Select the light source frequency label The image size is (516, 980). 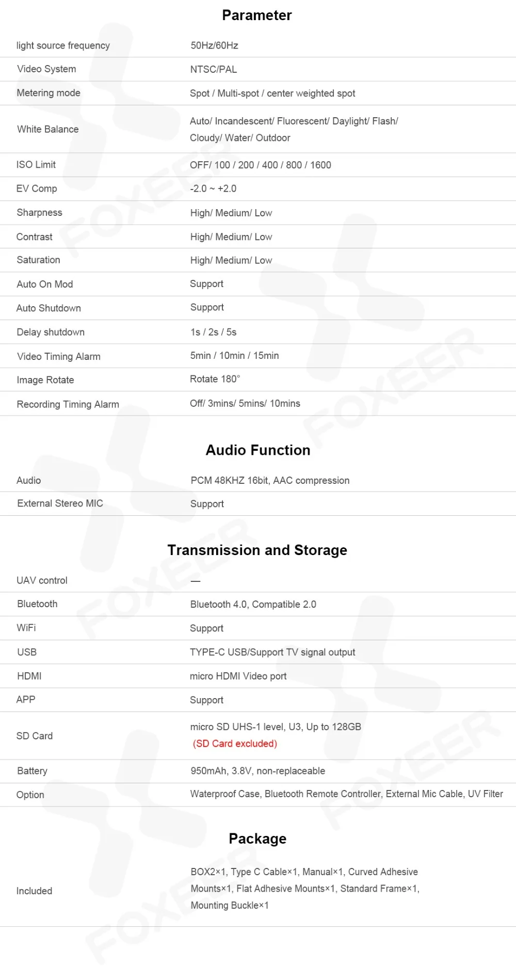[x=63, y=45]
